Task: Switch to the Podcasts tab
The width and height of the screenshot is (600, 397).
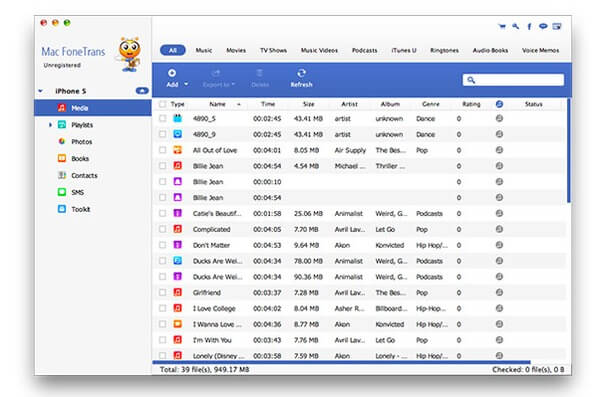Action: (364, 50)
